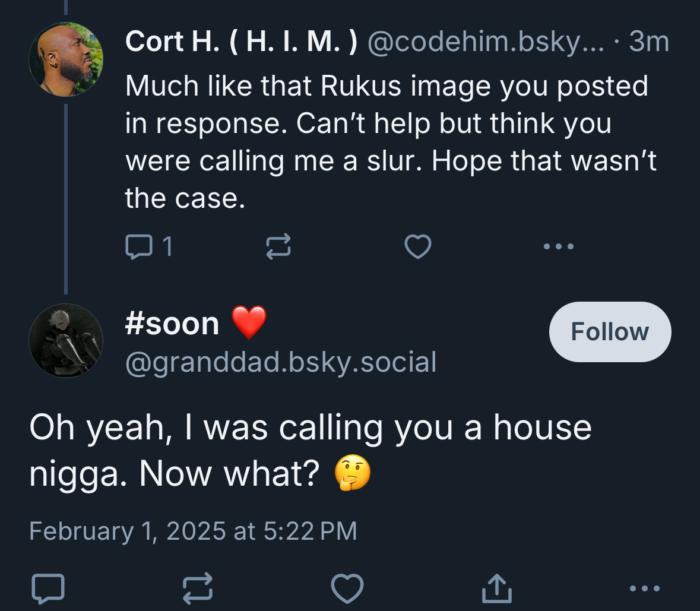Open the Cort H. ( H. I. M. ) display name
The width and height of the screenshot is (700, 611).
click(x=242, y=42)
